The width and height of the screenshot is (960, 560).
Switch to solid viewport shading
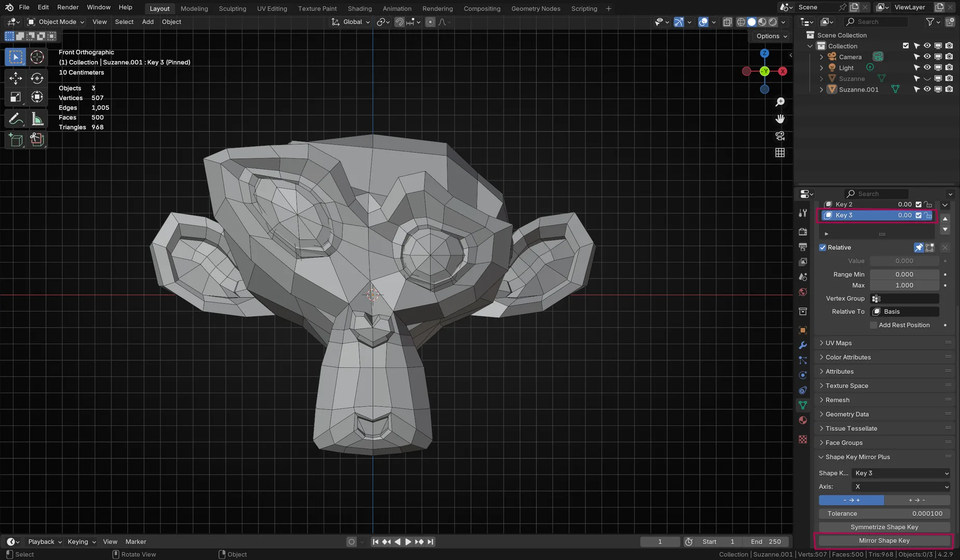[x=752, y=22]
